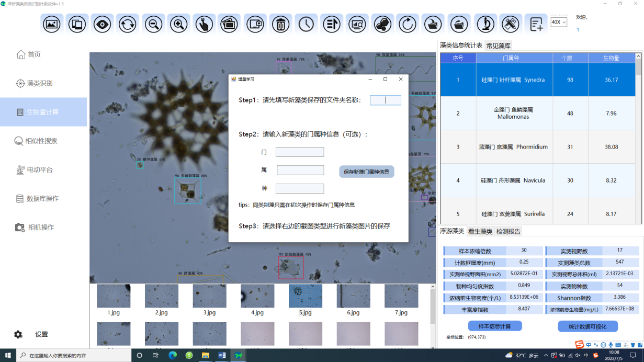Open the 检测报告 tab
The height and width of the screenshot is (362, 644).
coord(508,231)
